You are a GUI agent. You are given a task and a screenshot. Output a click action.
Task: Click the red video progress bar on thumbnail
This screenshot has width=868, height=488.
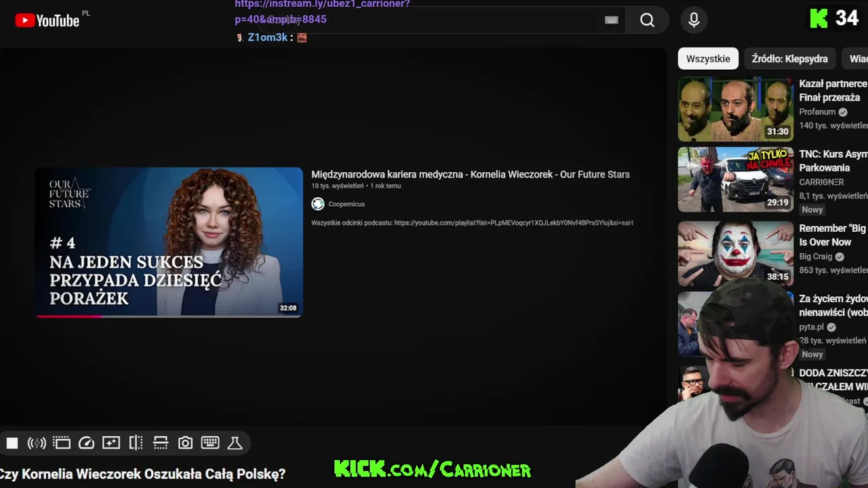(x=68, y=316)
